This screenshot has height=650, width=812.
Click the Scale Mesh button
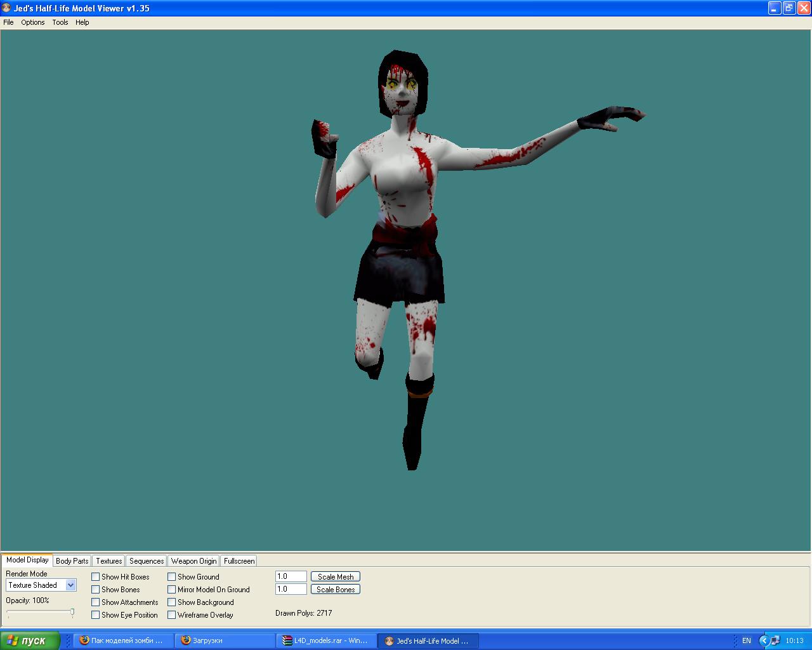336,576
